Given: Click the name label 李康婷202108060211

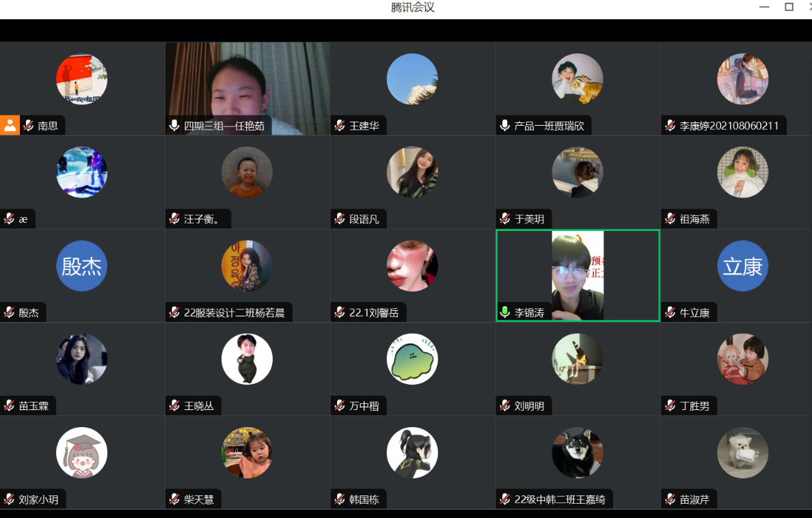Looking at the screenshot, I should [x=729, y=126].
